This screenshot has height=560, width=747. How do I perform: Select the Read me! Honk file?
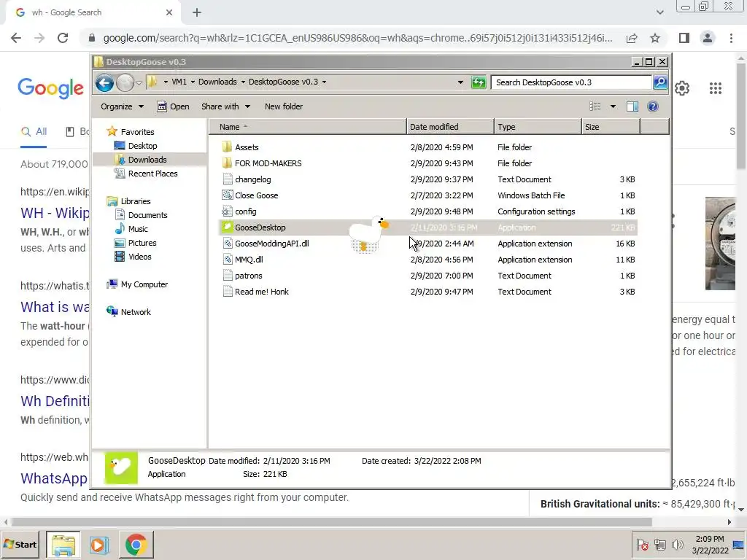click(x=262, y=292)
